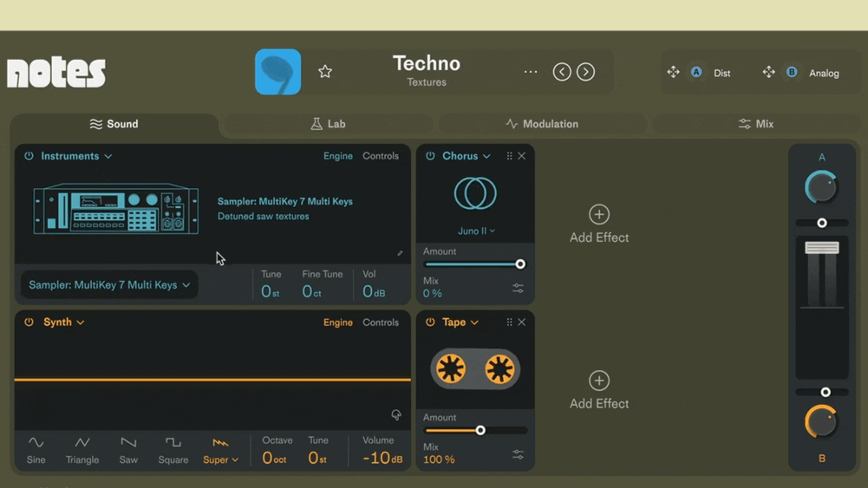Screen dimensions: 868x488
Task: Go to the previous preset arrow
Action: tap(562, 72)
